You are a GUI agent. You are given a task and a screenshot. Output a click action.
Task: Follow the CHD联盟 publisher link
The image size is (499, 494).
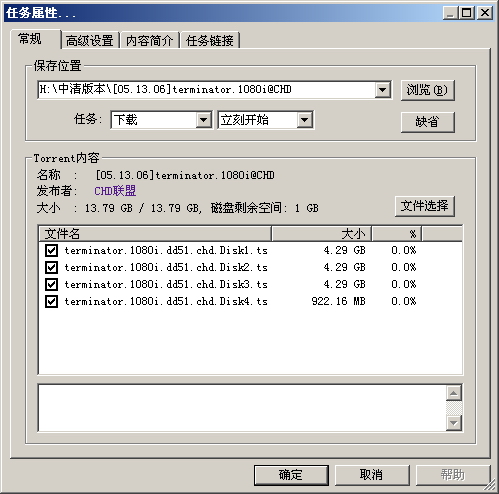point(115,191)
